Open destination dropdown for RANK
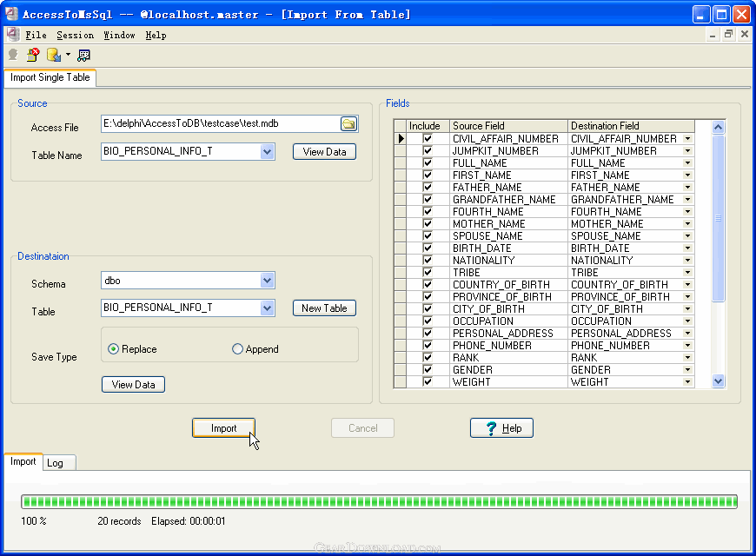 [688, 358]
